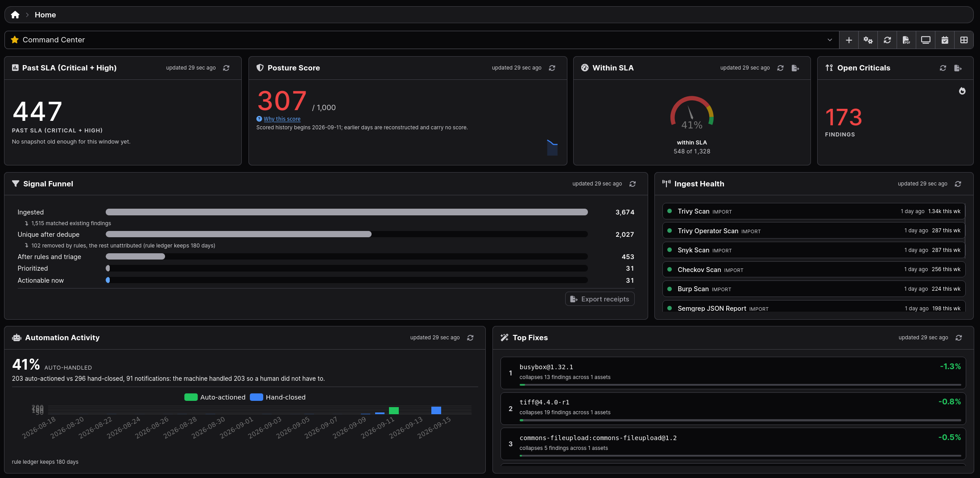Click the Export receipts button
The width and height of the screenshot is (980, 478).
pyautogui.click(x=600, y=299)
